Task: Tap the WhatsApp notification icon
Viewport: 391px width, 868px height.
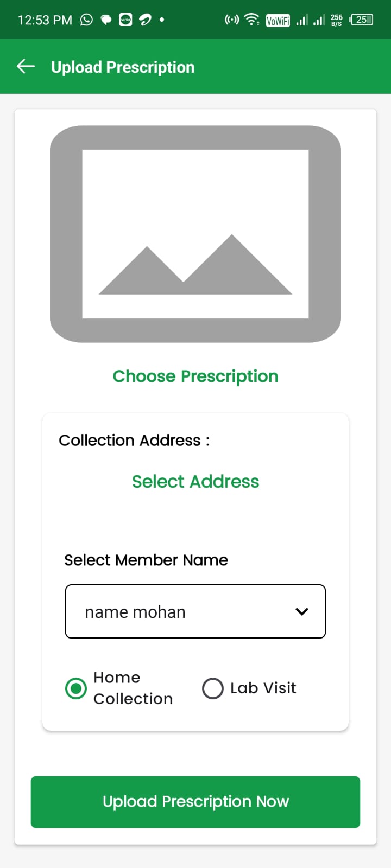Action: (86, 20)
